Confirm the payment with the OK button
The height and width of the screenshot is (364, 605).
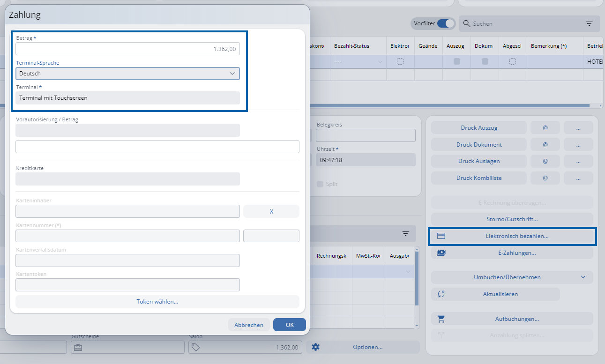tap(289, 325)
